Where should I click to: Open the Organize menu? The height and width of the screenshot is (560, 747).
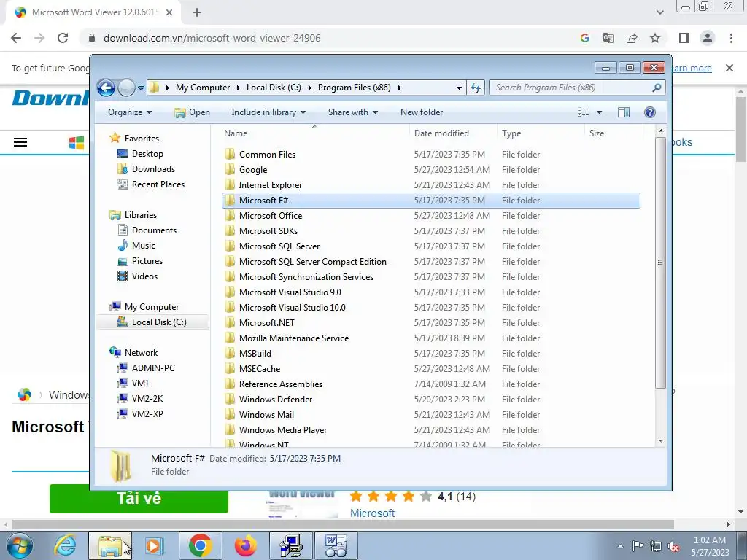130,112
